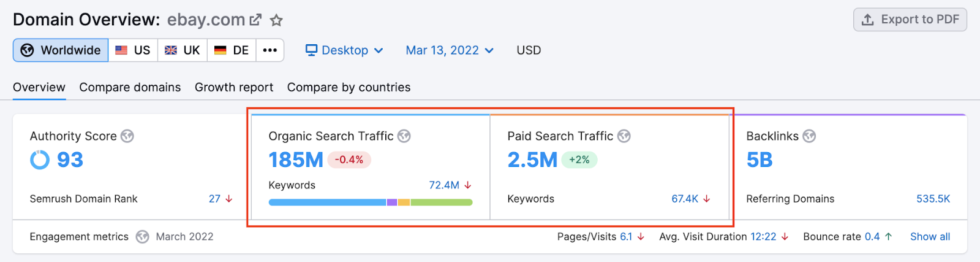Viewport: 980px width, 262px height.
Task: Click the USD currency label
Action: tap(529, 50)
